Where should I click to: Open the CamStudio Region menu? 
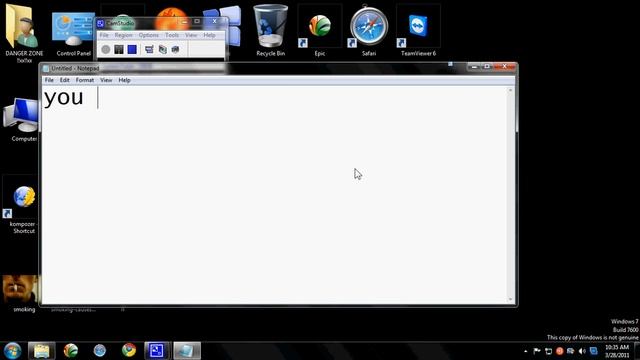(x=123, y=36)
